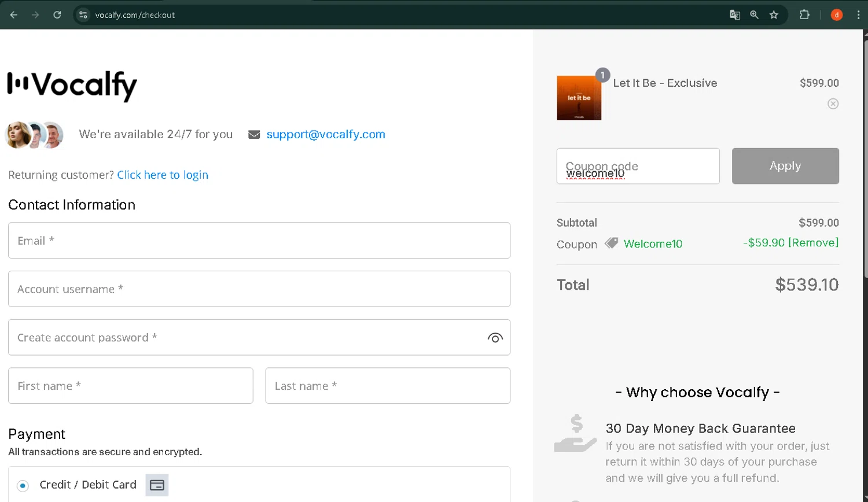The height and width of the screenshot is (502, 868).
Task: Reload the checkout page
Action: [x=57, y=15]
